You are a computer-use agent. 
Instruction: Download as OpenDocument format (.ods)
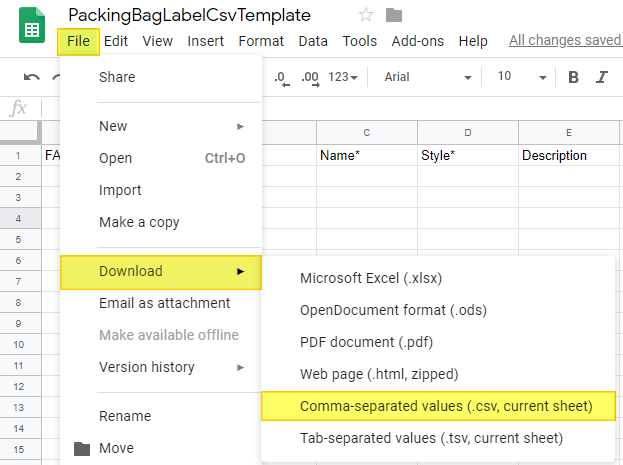pyautogui.click(x=438, y=310)
